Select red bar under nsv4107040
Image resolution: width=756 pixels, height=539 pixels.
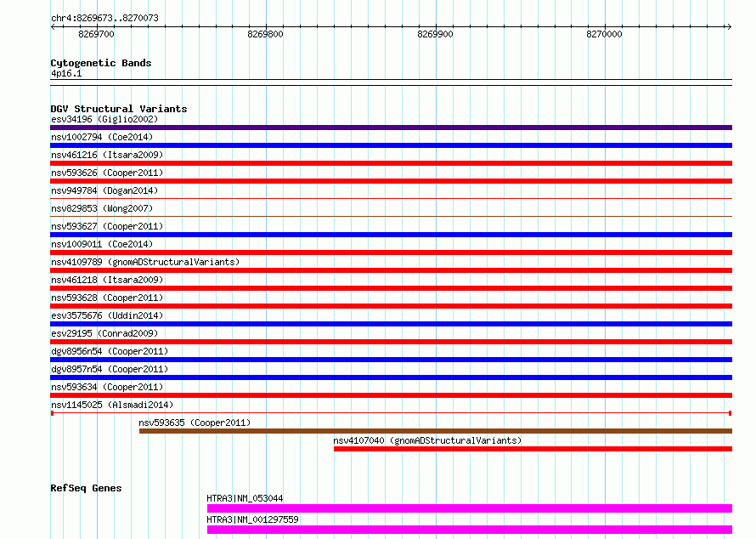(x=533, y=449)
